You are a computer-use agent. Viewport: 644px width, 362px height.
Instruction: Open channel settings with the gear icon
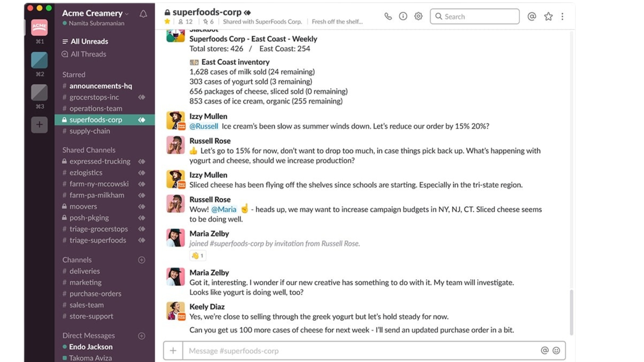click(418, 16)
